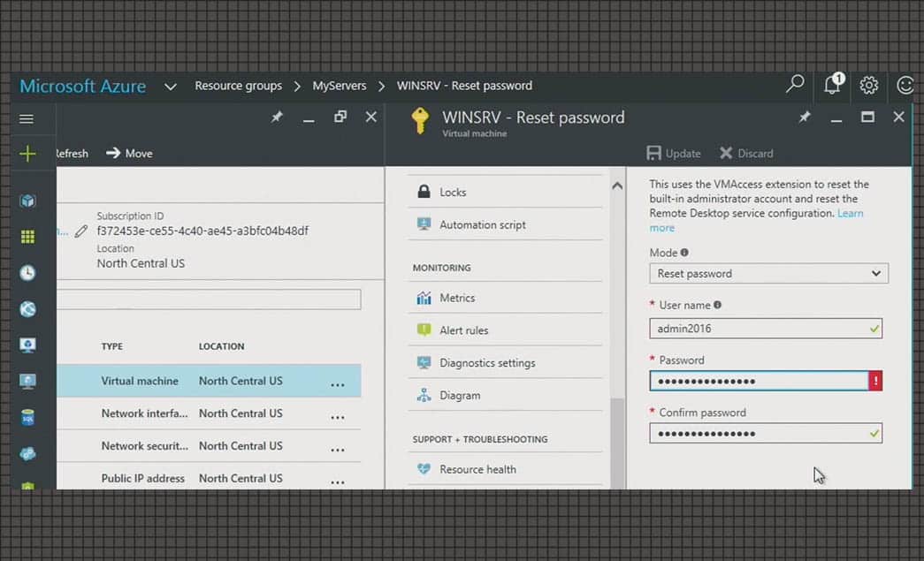
Task: Click Resource groups in breadcrumb
Action: (x=238, y=86)
